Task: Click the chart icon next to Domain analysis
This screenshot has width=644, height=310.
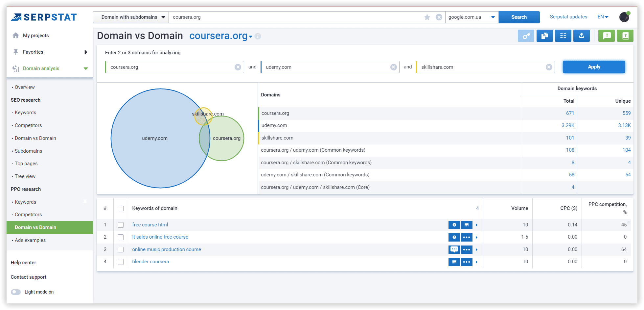Action: point(16,68)
